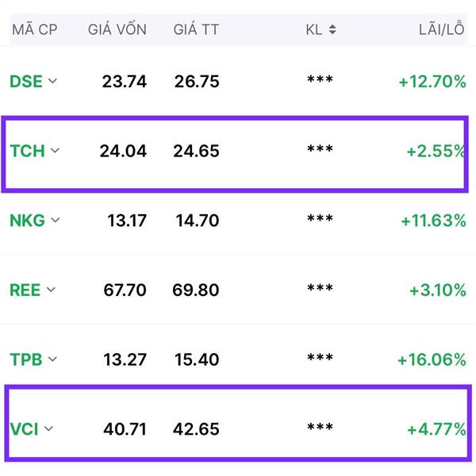Click the MÃ CP column header
The image size is (476, 476).
point(35,29)
